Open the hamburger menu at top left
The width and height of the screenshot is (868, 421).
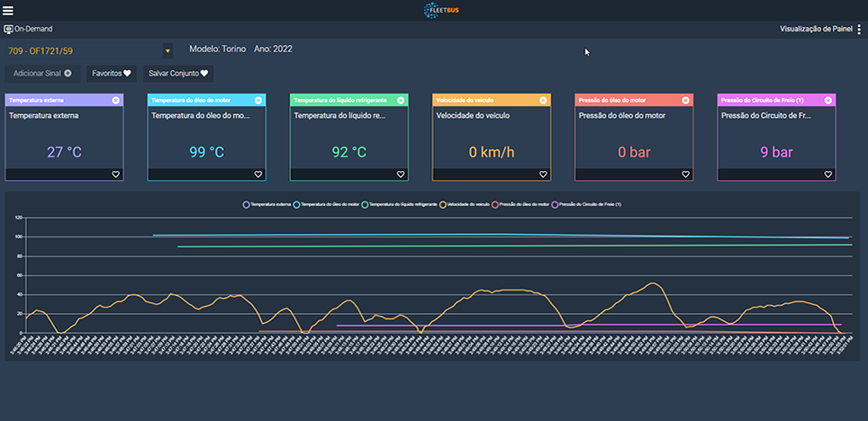8,10
